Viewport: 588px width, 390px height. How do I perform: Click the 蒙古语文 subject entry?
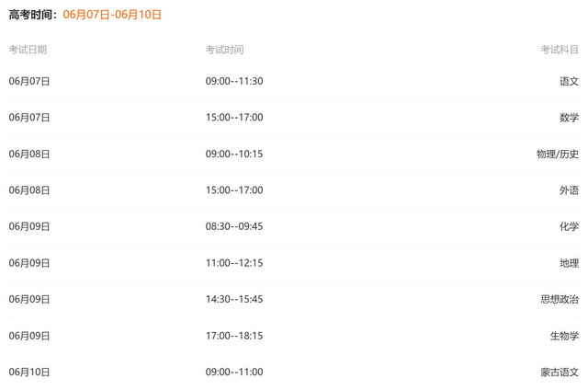[x=560, y=372]
